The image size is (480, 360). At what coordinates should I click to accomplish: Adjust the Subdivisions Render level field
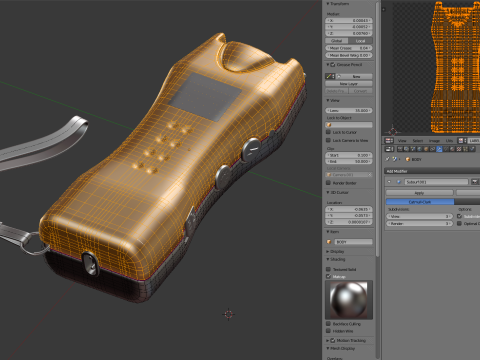pos(419,224)
